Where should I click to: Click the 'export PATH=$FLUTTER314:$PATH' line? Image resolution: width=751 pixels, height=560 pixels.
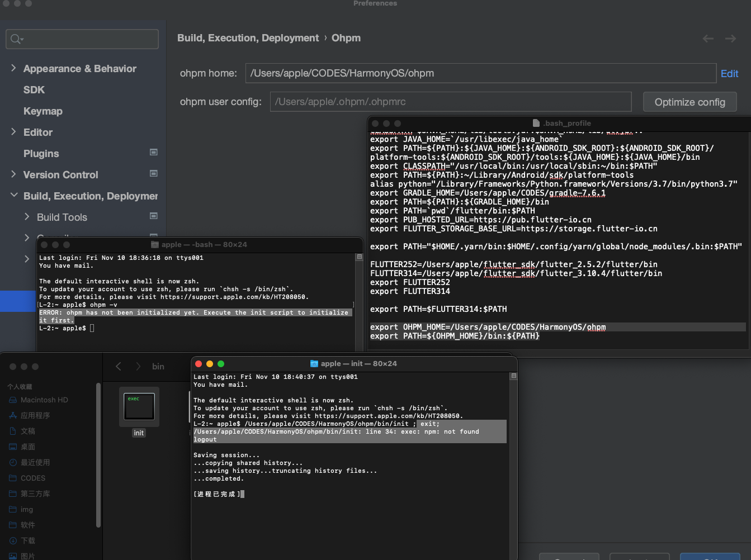(x=438, y=309)
